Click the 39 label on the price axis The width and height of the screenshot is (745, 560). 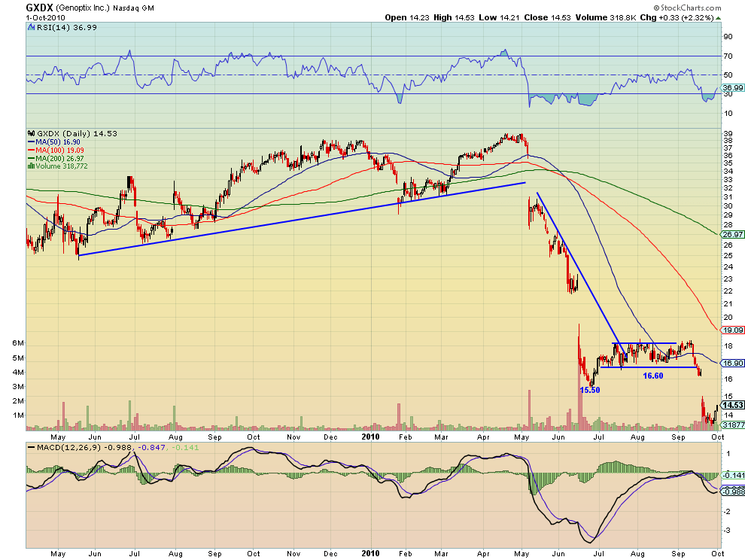[728, 133]
